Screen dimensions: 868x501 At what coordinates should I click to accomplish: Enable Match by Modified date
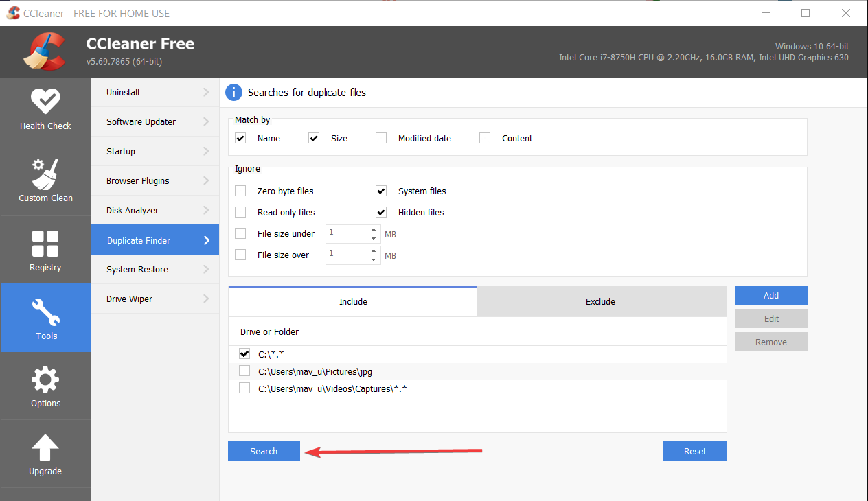click(381, 138)
